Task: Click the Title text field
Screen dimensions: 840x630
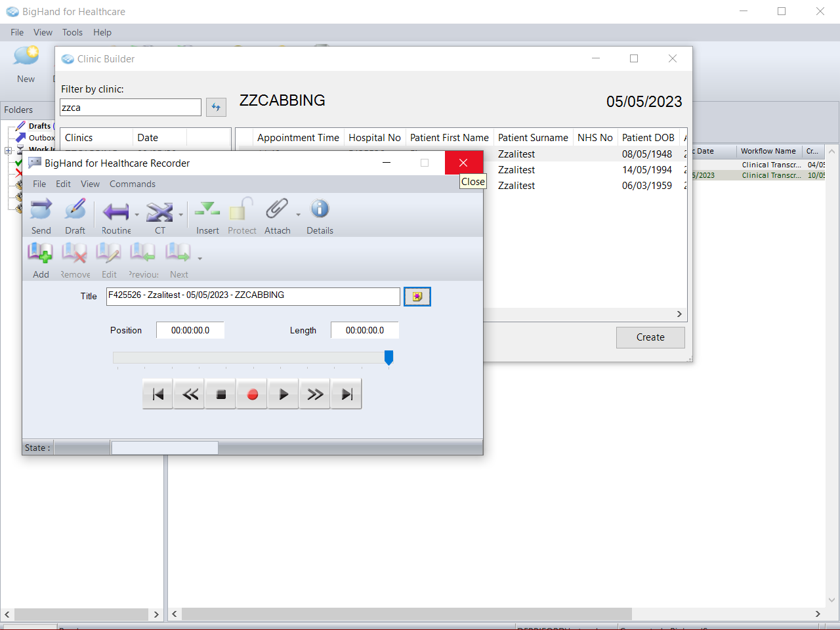Action: click(253, 297)
